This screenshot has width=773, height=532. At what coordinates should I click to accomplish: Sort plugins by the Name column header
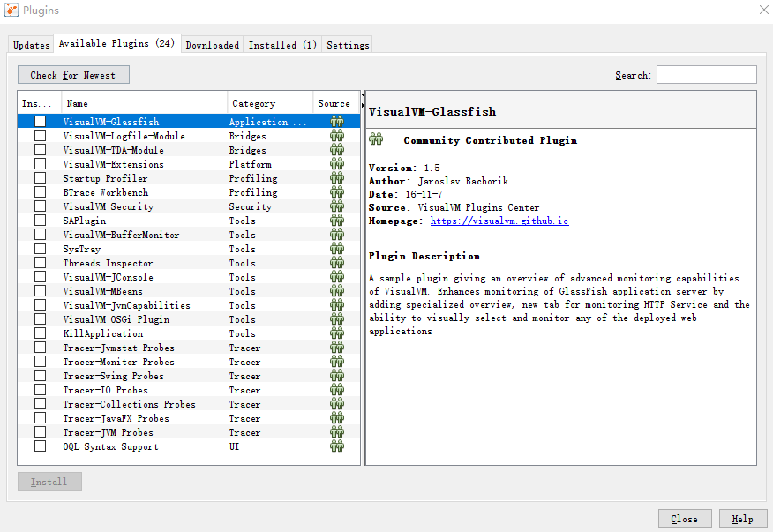pyautogui.click(x=144, y=103)
